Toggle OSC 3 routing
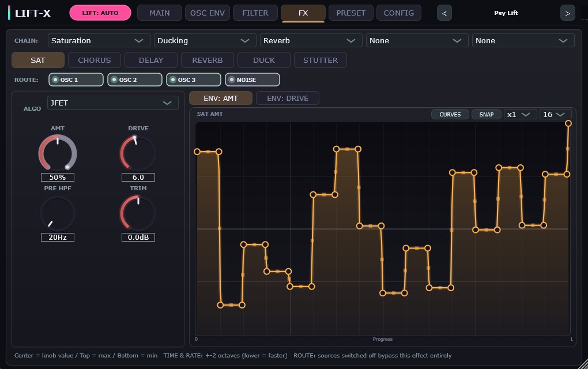588x369 pixels. [x=194, y=80]
